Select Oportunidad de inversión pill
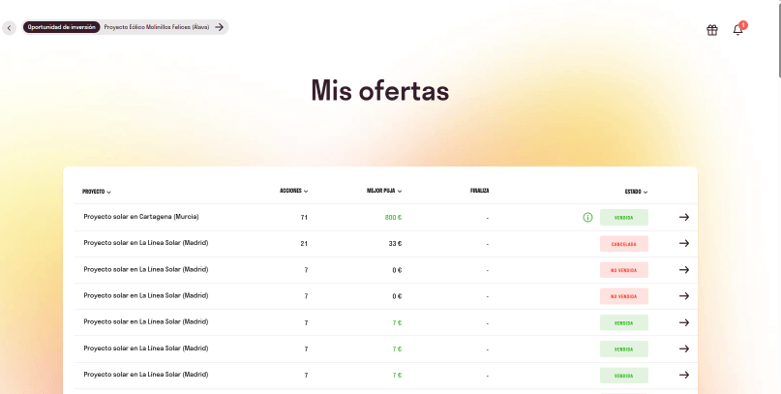This screenshot has width=781, height=394. (x=61, y=27)
